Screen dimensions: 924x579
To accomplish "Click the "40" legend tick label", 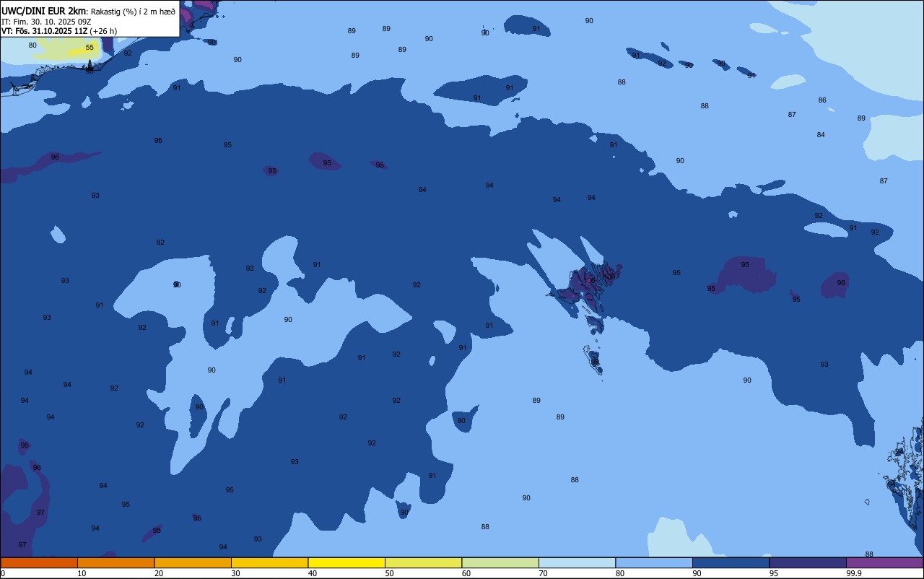I will click(x=313, y=573).
